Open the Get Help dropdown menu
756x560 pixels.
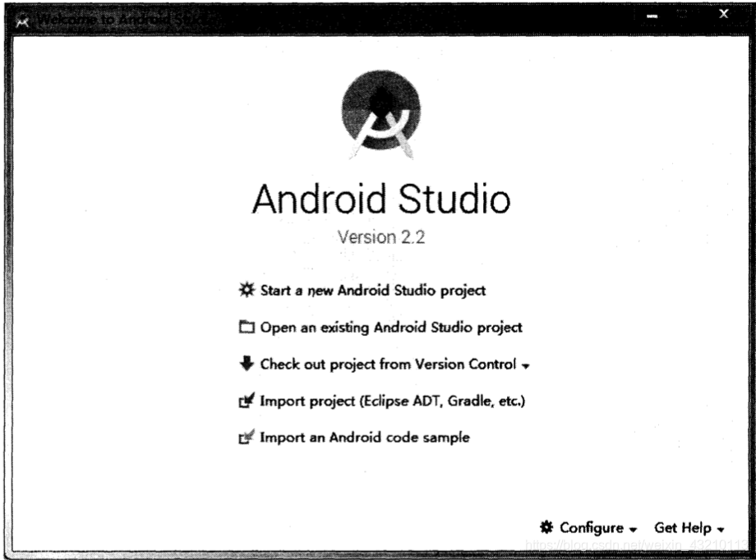coord(689,528)
